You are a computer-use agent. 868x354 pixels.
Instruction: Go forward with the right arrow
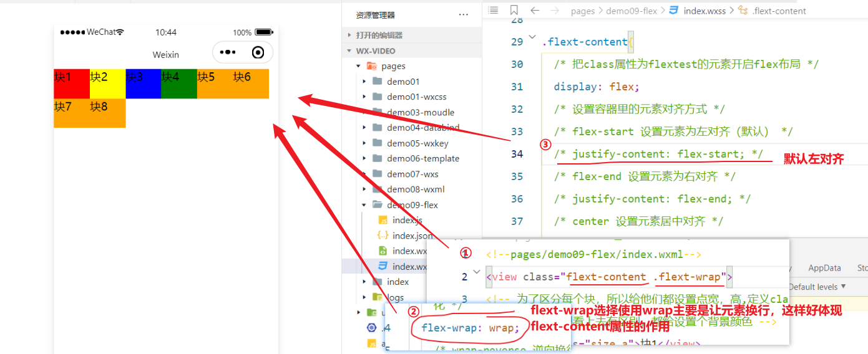point(554,10)
